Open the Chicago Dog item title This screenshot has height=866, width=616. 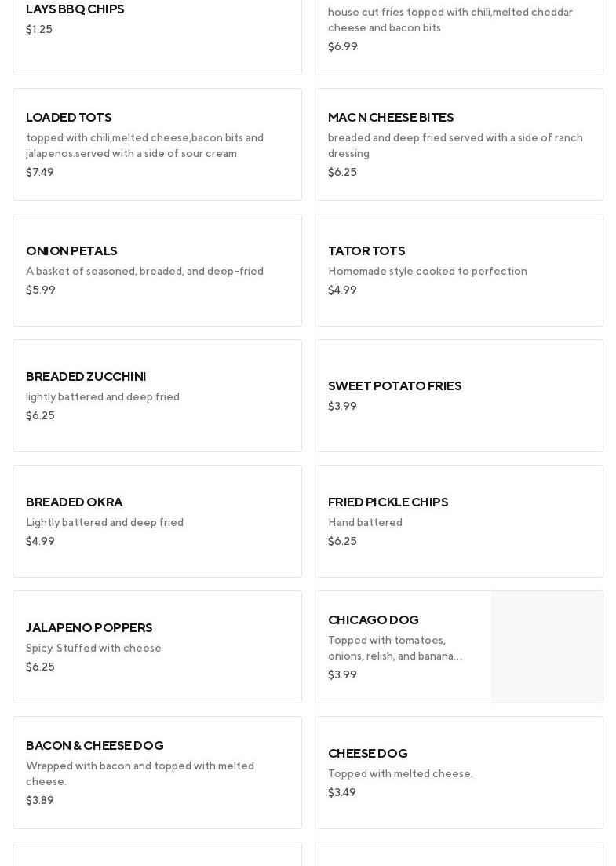click(374, 620)
